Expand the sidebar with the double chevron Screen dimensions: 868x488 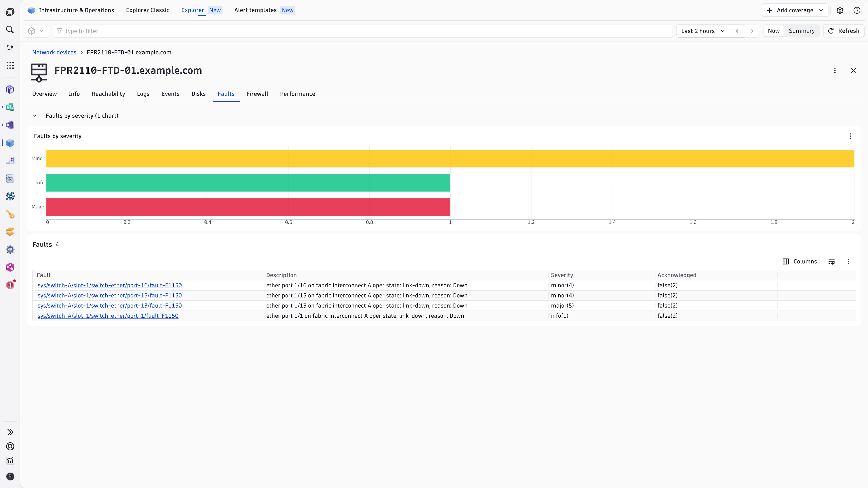(x=10, y=432)
